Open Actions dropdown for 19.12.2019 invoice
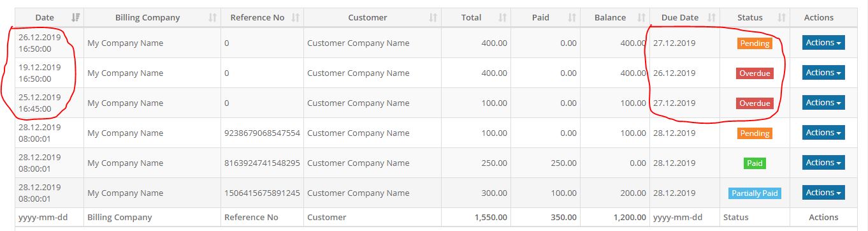The image size is (868, 231). coord(823,73)
